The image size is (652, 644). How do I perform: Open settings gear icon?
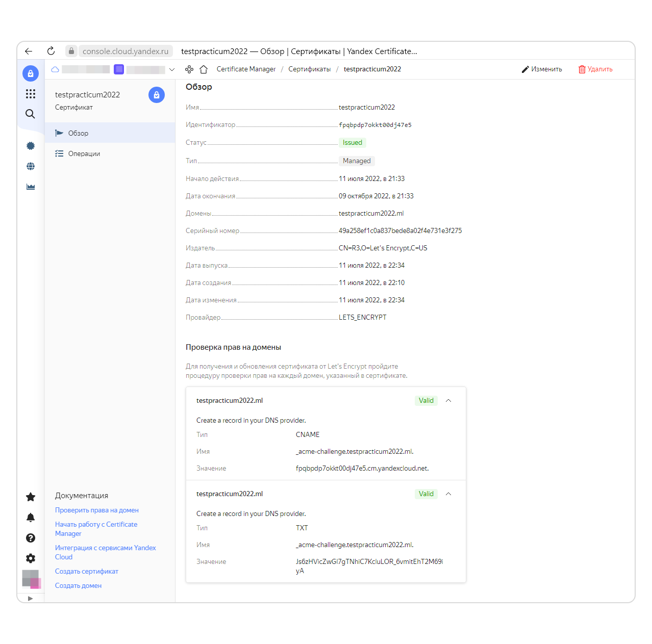tap(31, 558)
